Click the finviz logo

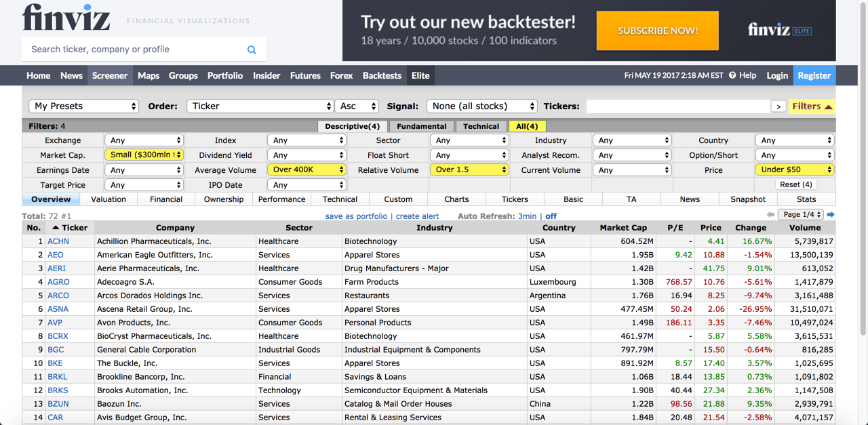click(66, 18)
